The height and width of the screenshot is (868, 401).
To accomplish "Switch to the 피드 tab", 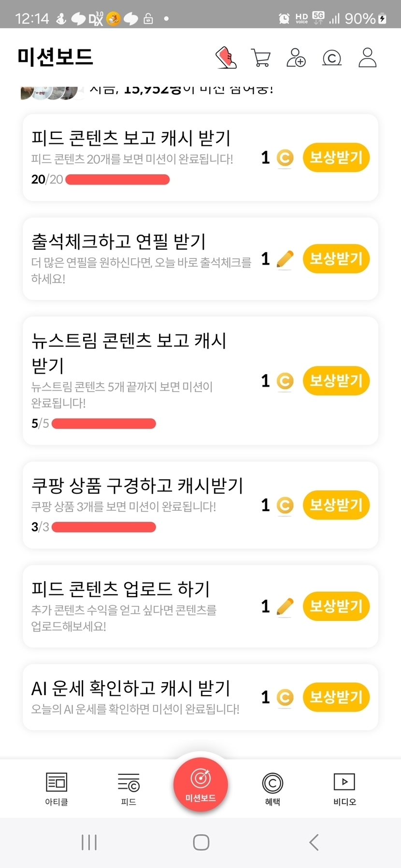I will coord(129,788).
